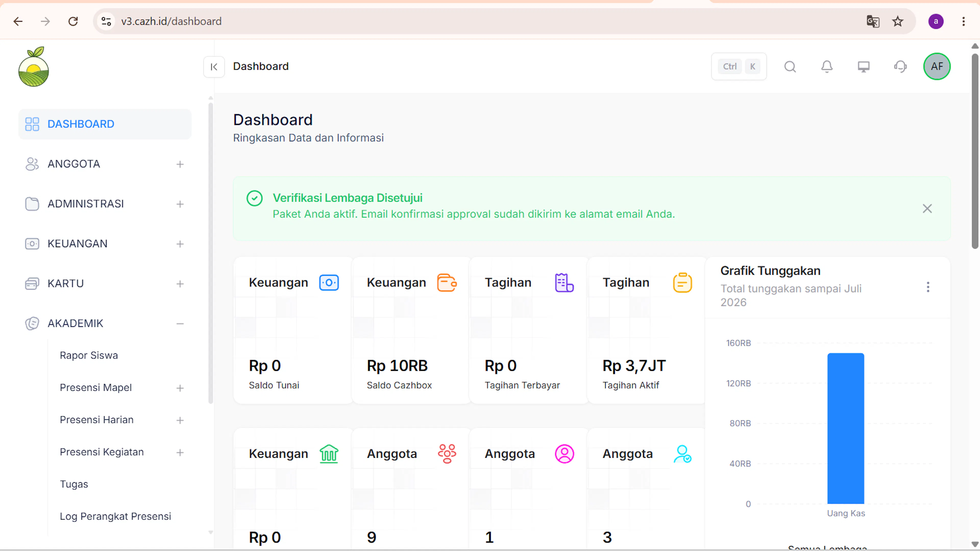Click the Saldo Tunai cash icon
This screenshot has width=980, height=551.
click(x=329, y=283)
